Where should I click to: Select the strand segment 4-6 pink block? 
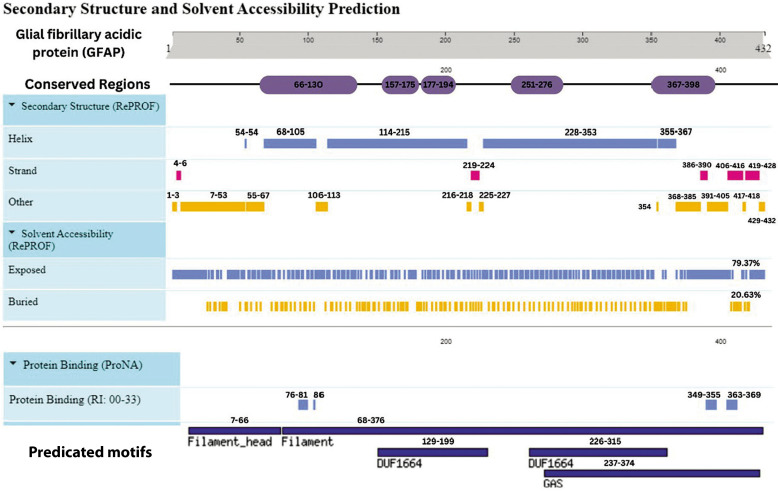(x=179, y=175)
